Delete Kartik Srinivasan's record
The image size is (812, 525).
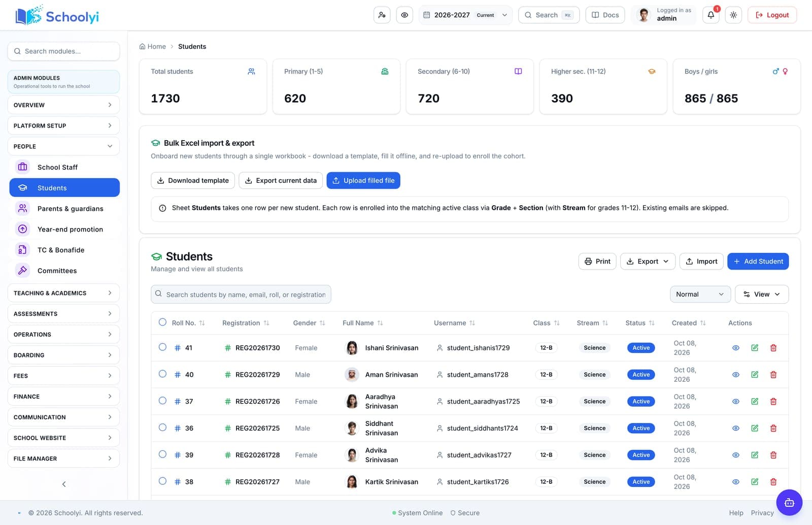(773, 482)
